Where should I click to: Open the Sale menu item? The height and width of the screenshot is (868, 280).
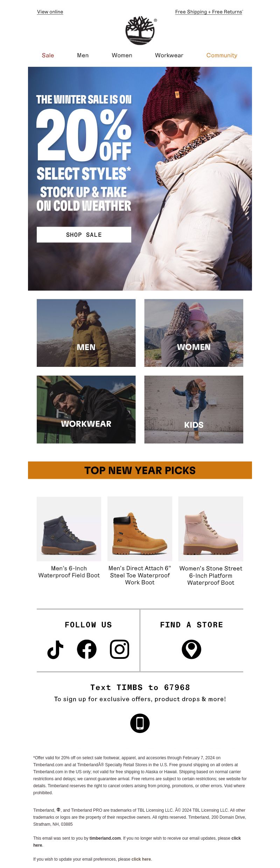48,55
